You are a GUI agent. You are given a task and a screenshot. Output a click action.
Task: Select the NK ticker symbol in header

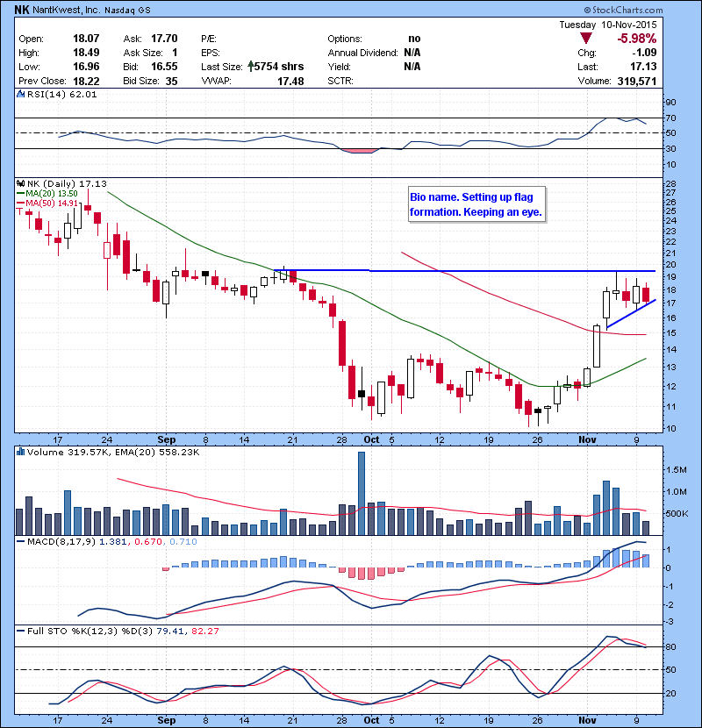[21, 10]
